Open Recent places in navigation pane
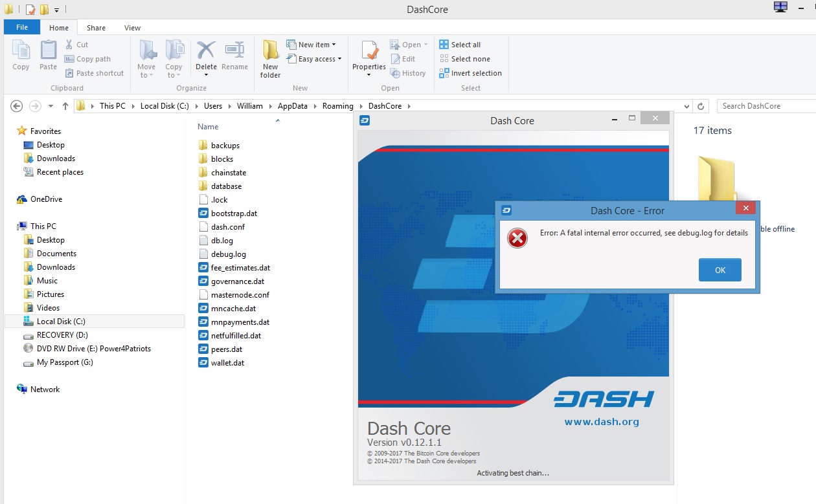This screenshot has width=816, height=504. point(60,172)
